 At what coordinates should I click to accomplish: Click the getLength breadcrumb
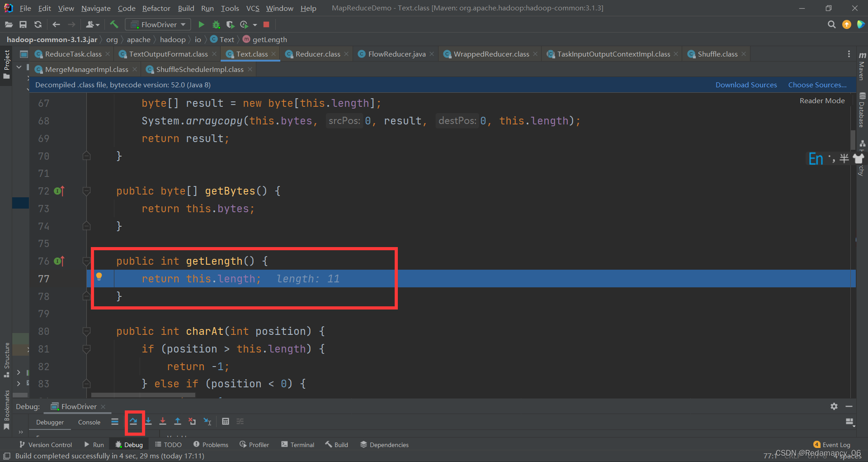(x=265, y=40)
